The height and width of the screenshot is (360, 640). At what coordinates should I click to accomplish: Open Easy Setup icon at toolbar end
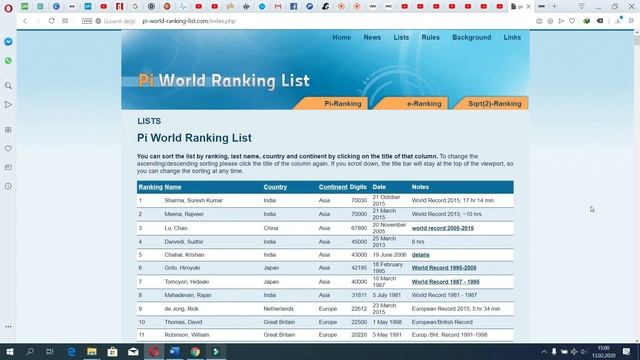(631, 21)
